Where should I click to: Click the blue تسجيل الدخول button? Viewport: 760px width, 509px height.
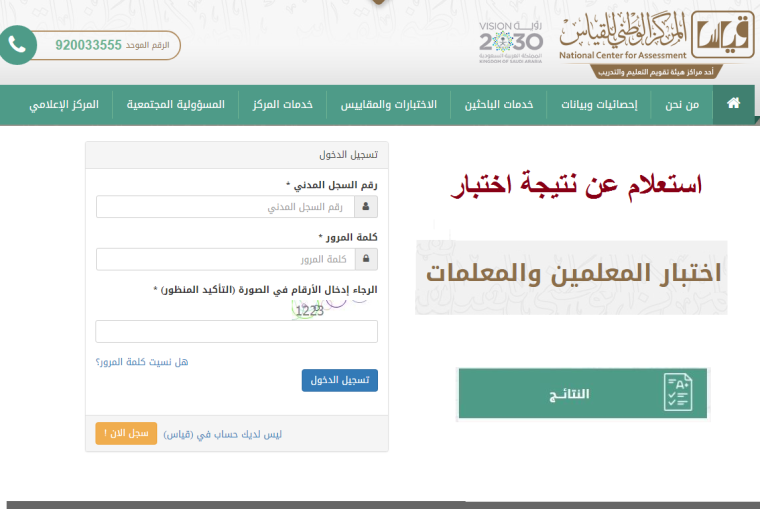(340, 380)
